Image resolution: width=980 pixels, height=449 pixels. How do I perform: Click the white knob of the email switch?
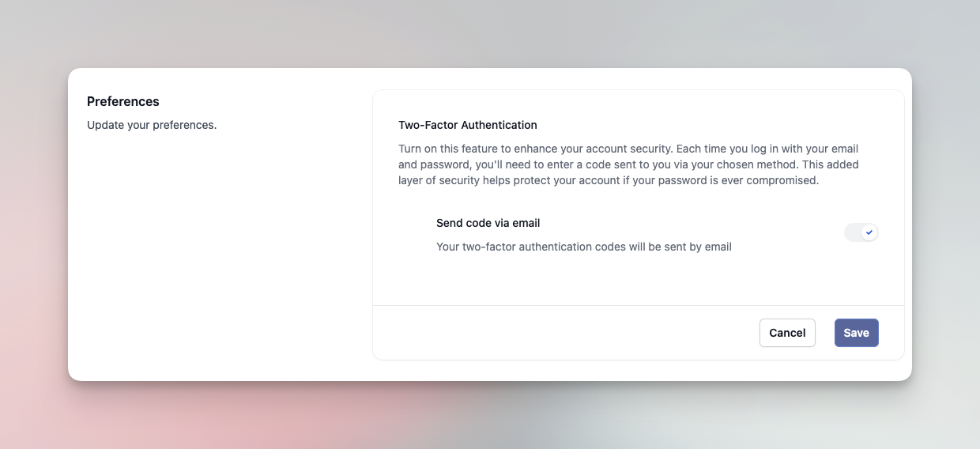pos(869,232)
